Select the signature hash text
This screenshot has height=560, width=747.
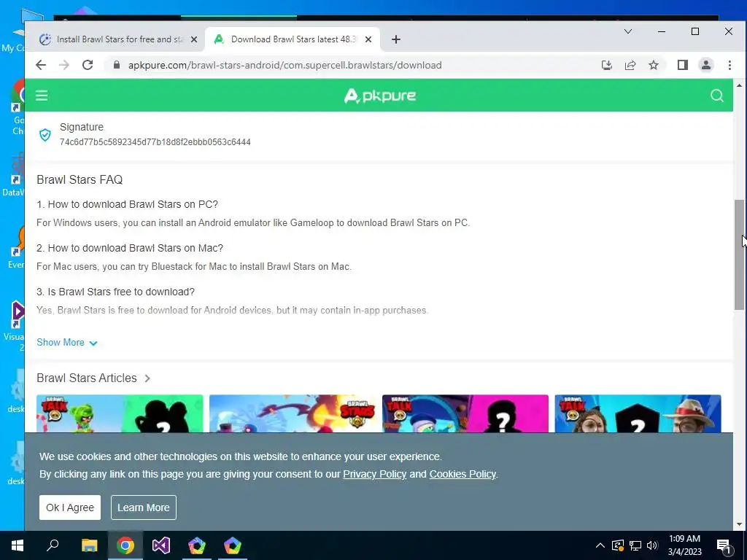[x=155, y=142]
